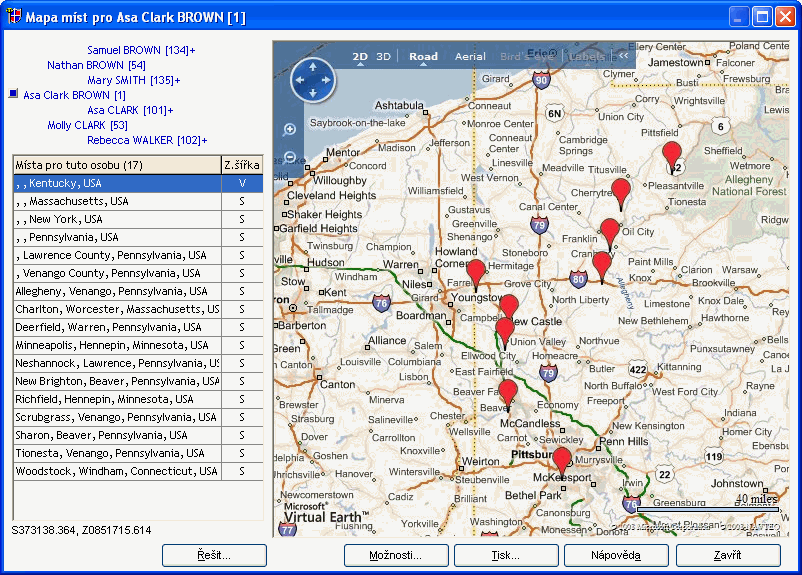This screenshot has width=802, height=575.
Task: Click the Tisk... print button
Action: tap(506, 555)
